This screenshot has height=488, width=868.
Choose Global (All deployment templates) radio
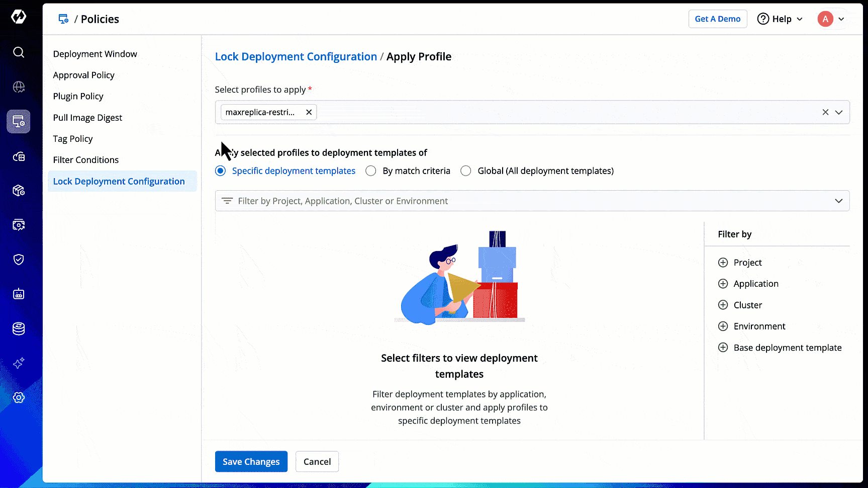pyautogui.click(x=466, y=171)
